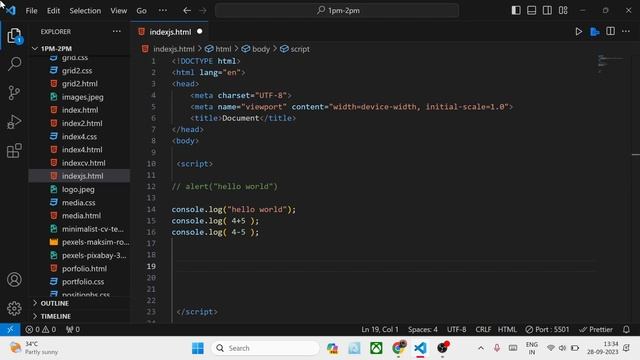
Task: Change indentation Spaces: 4
Action: 423,329
